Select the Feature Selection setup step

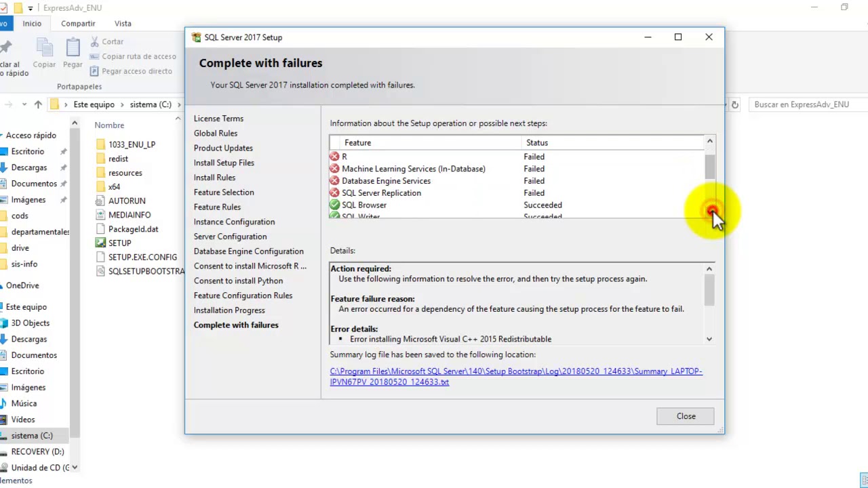[x=224, y=192]
